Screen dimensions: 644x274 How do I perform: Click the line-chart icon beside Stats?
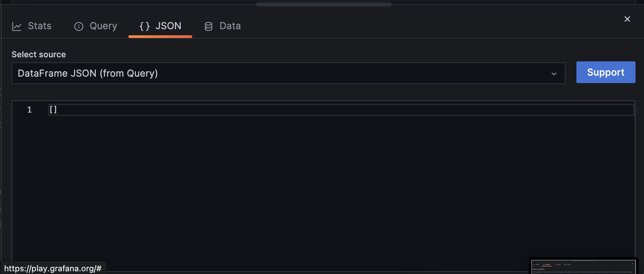[17, 26]
